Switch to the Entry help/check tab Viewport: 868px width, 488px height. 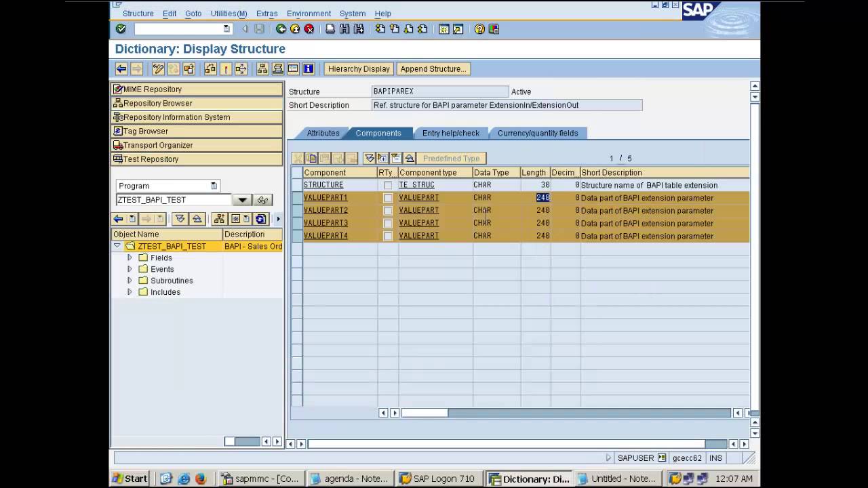(x=450, y=133)
